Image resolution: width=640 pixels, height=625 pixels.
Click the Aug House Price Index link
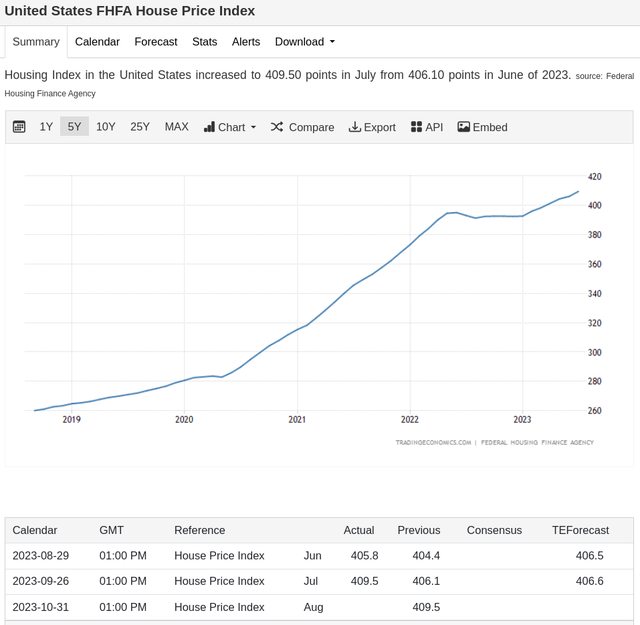click(219, 607)
